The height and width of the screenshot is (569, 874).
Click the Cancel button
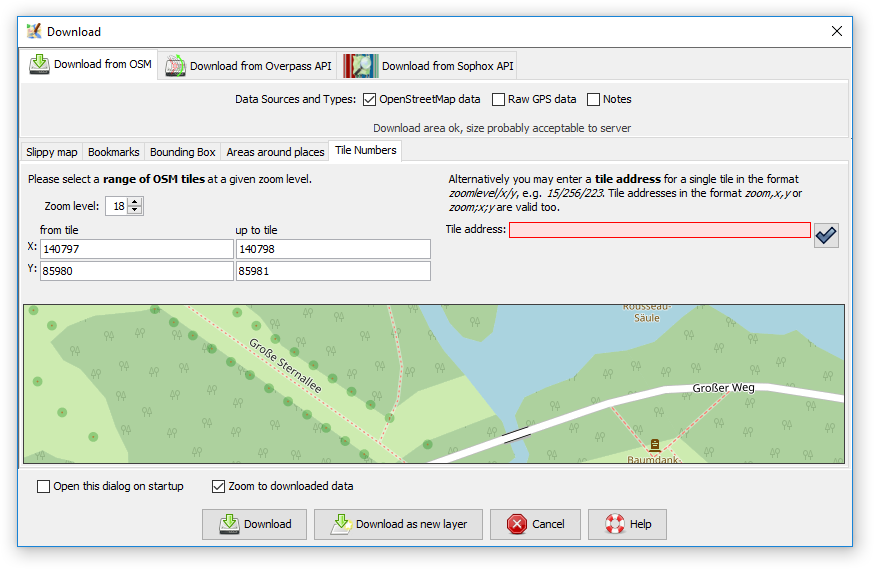tap(536, 524)
